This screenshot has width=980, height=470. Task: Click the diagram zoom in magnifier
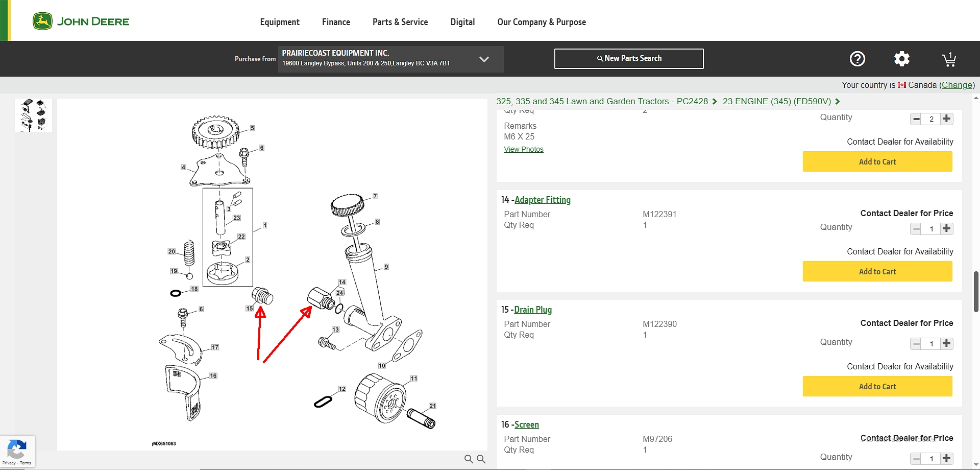tap(481, 459)
